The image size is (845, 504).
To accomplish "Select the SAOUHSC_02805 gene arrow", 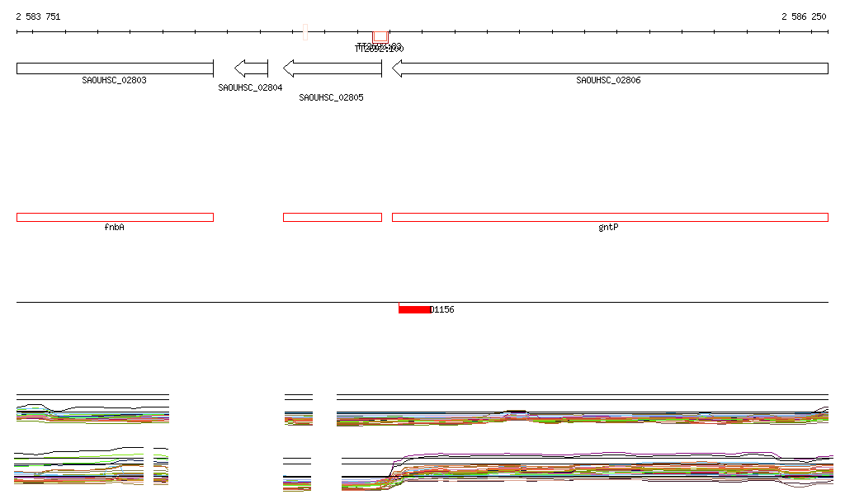I will [x=333, y=68].
